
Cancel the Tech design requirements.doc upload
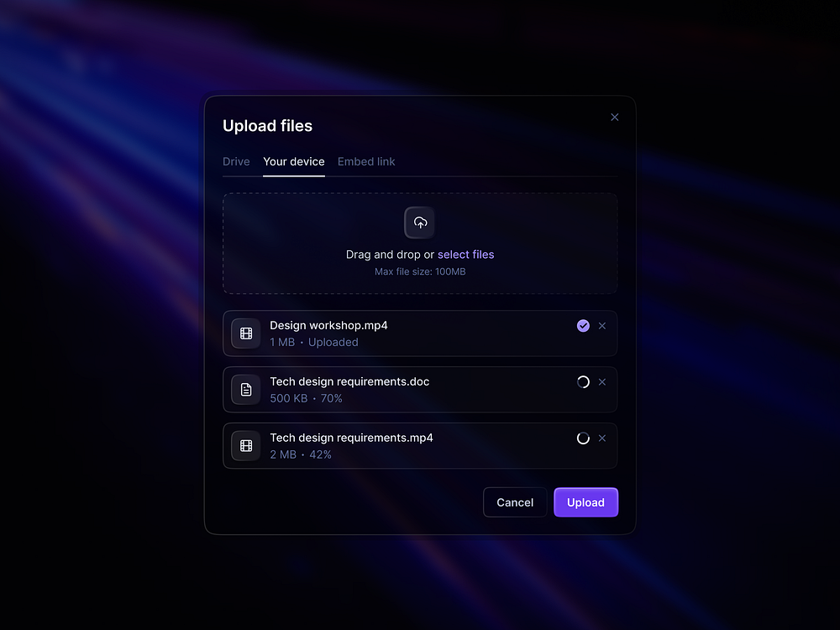click(x=602, y=382)
